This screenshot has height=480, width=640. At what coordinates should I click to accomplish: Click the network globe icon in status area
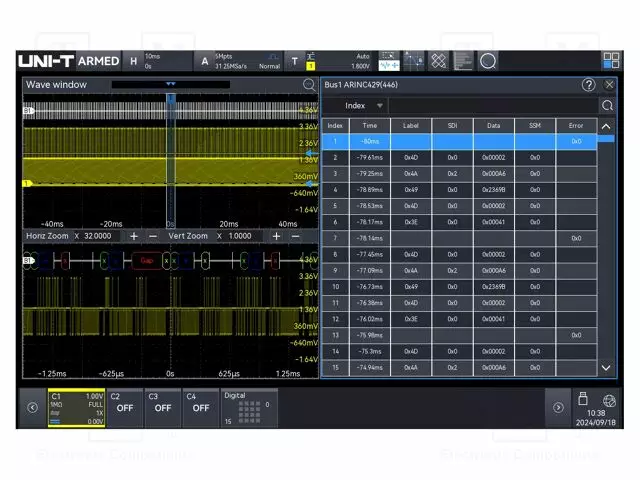(x=609, y=400)
